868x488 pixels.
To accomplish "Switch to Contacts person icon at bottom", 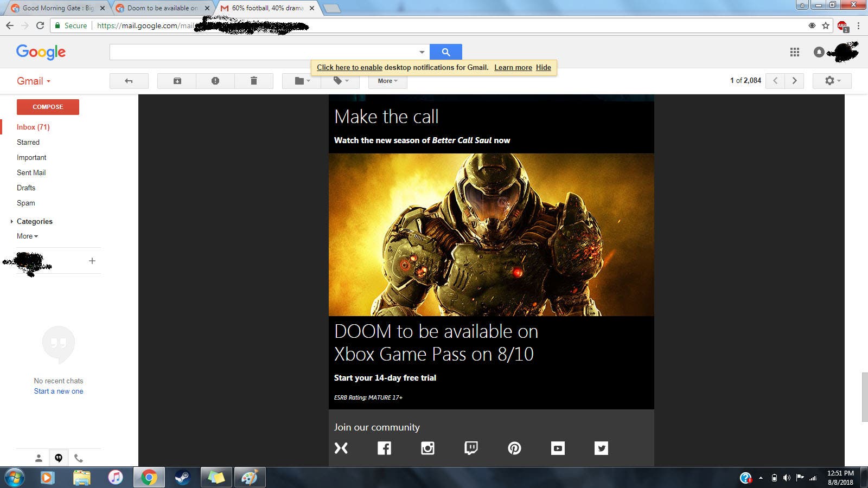I will [39, 458].
